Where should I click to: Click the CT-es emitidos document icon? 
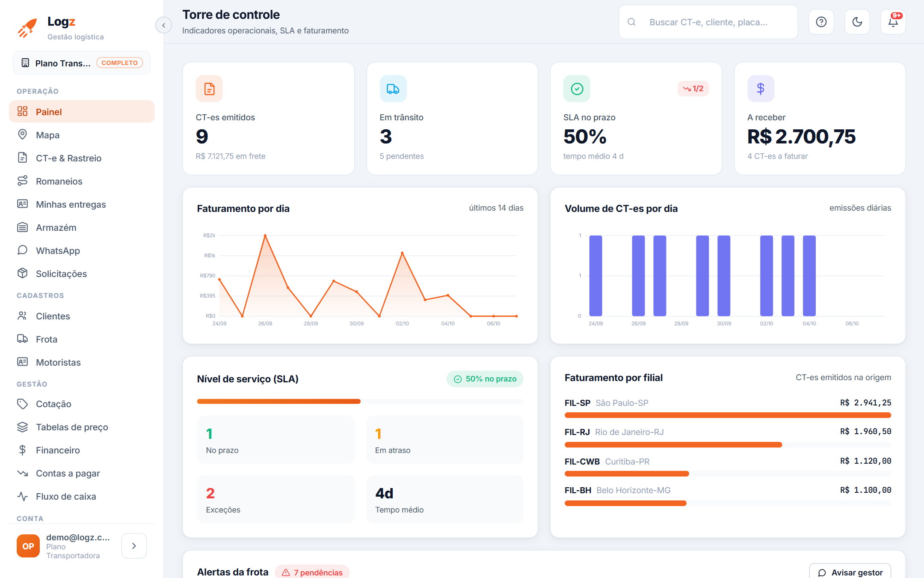[x=209, y=89]
